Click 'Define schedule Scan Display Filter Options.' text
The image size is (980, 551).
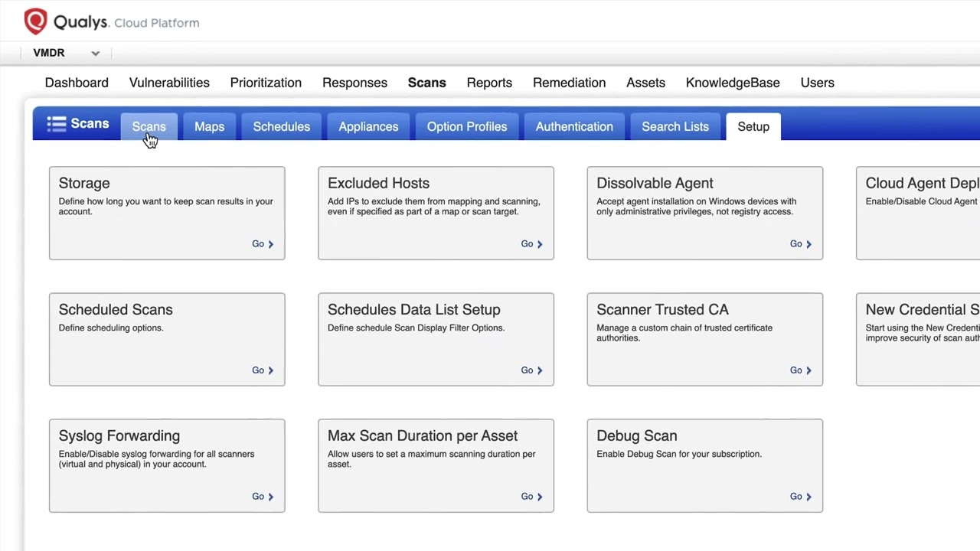pyautogui.click(x=416, y=328)
